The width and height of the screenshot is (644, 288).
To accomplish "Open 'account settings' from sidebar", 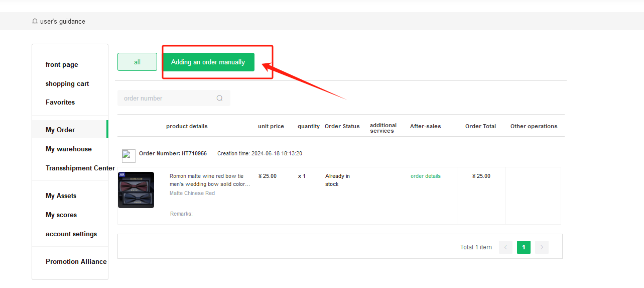I will pyautogui.click(x=71, y=234).
